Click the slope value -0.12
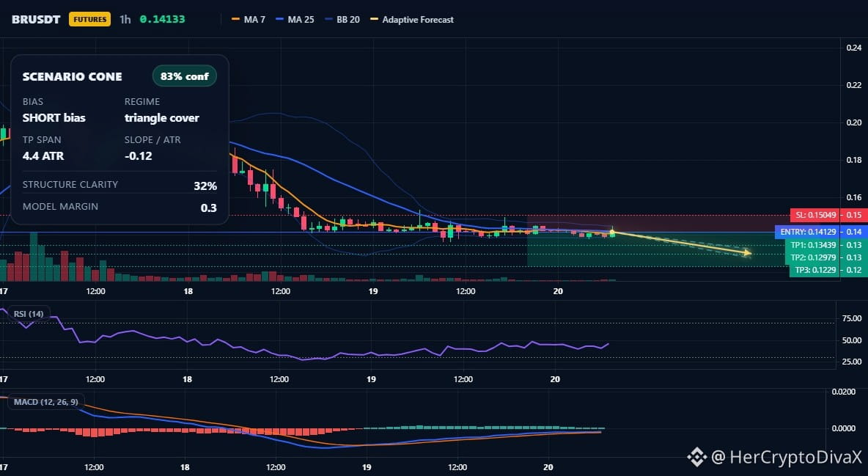This screenshot has height=476, width=868. [139, 155]
